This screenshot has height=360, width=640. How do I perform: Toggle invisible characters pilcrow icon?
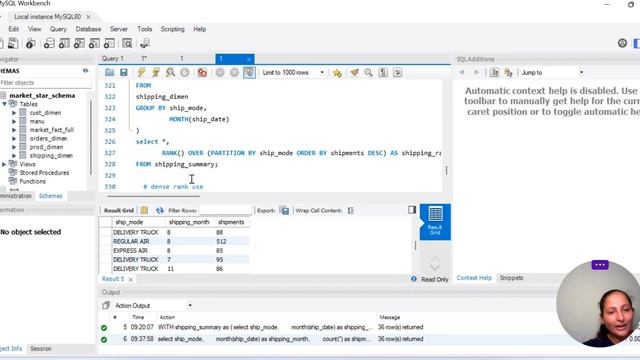383,73
